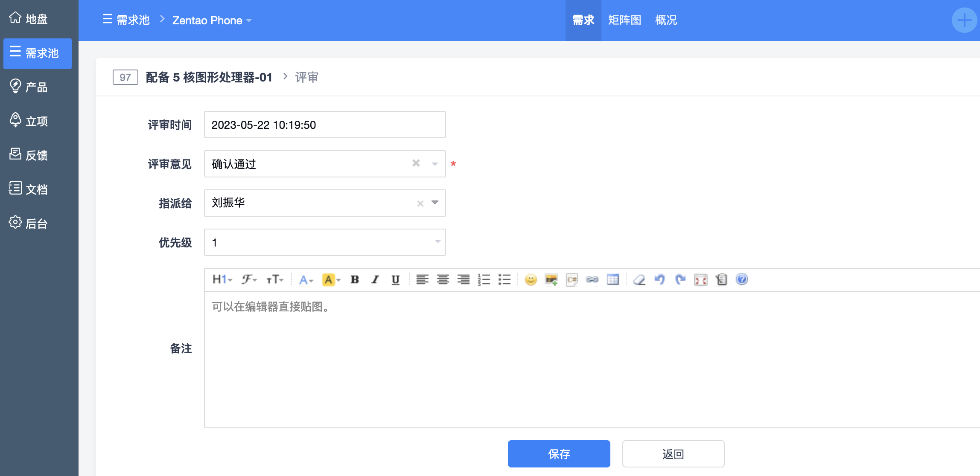The image size is (980, 476).
Task: Undo the last editor action
Action: tap(659, 280)
